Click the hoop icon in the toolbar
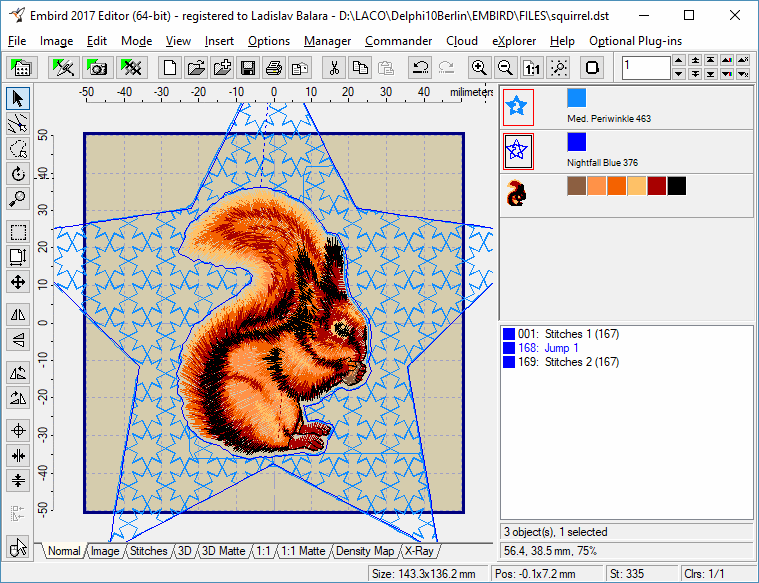Viewport: 759px width, 583px height. click(x=592, y=68)
